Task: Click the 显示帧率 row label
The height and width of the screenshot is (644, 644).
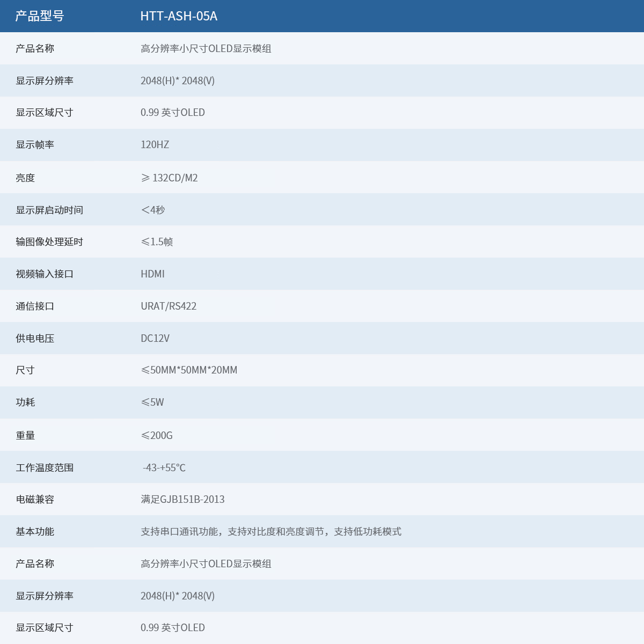Action: [35, 145]
